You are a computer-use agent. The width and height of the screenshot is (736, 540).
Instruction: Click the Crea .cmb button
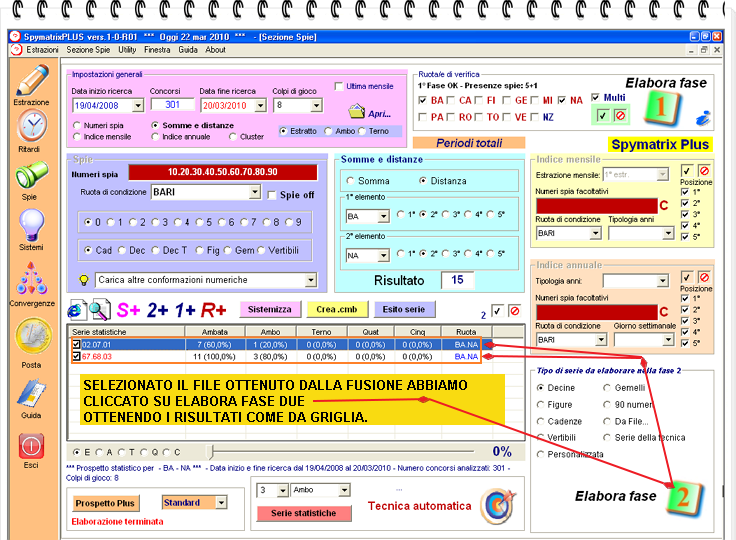point(337,309)
